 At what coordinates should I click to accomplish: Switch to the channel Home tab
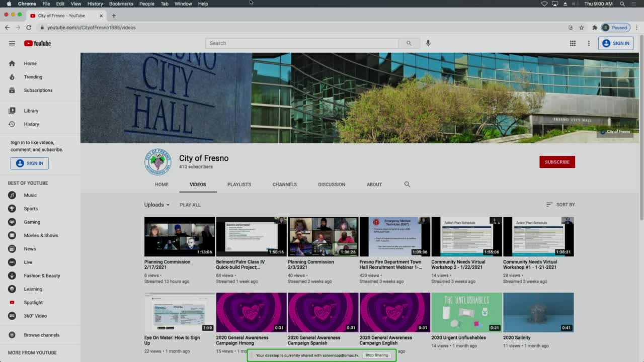coord(162,185)
